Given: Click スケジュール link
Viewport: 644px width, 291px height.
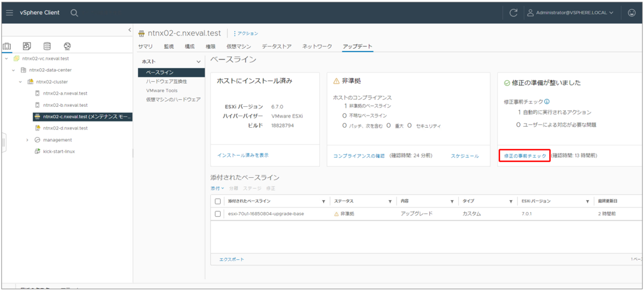Looking at the screenshot, I should pyautogui.click(x=465, y=156).
